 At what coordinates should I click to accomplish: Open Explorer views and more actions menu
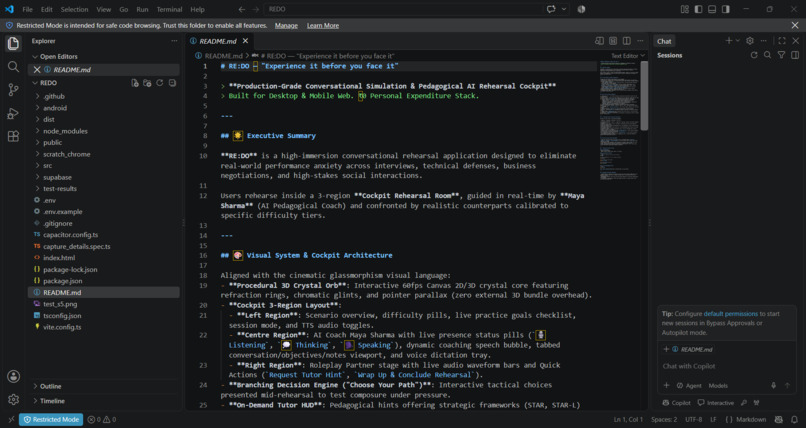(x=174, y=41)
